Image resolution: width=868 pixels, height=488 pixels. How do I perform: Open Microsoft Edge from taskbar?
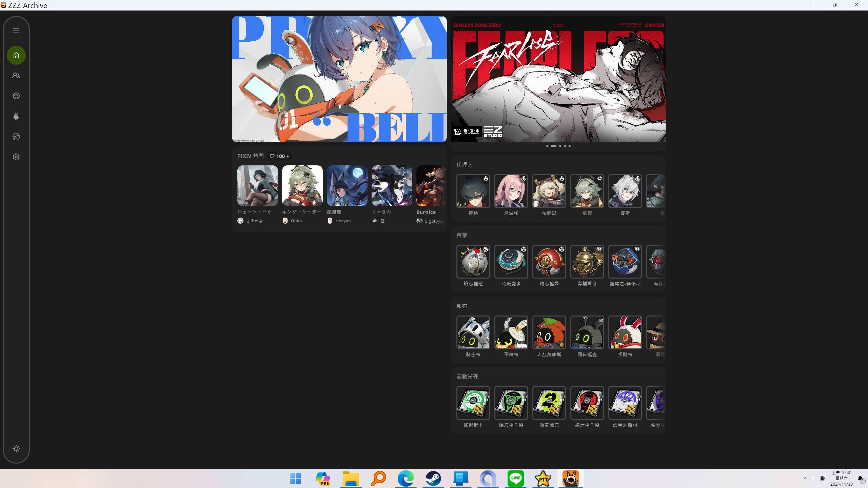click(x=406, y=479)
